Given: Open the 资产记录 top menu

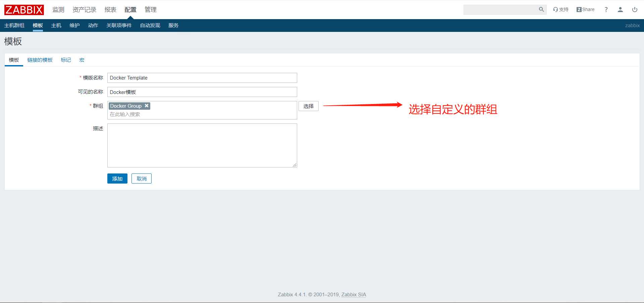Looking at the screenshot, I should coord(84,10).
